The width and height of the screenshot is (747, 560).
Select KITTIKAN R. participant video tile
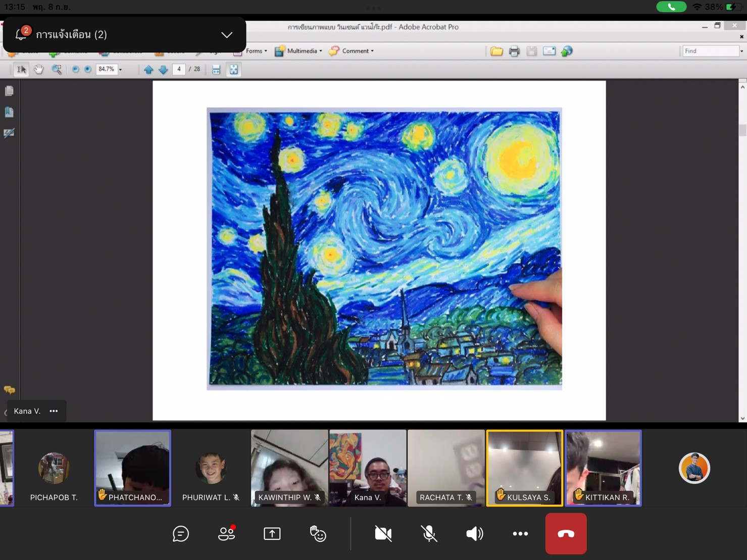603,468
